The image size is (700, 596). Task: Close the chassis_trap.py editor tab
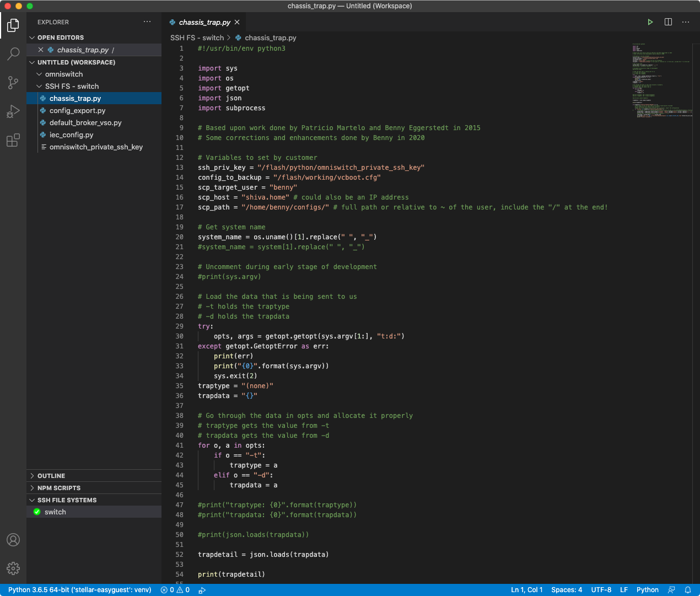pos(237,22)
